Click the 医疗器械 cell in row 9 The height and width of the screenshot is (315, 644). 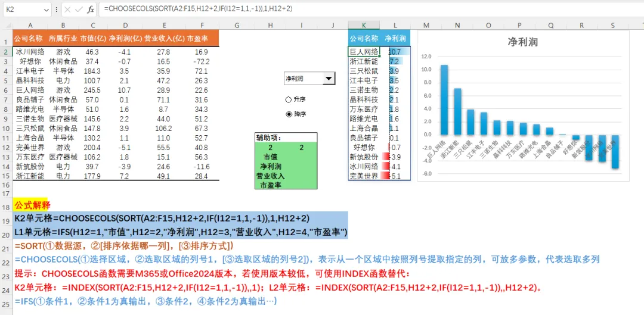click(x=63, y=119)
